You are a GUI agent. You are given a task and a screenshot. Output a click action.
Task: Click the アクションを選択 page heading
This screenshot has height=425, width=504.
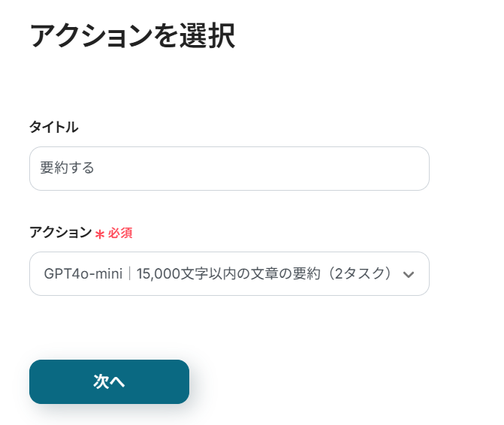click(x=132, y=36)
